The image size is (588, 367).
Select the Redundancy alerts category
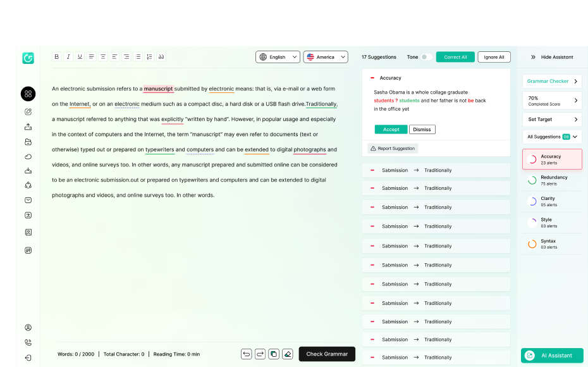click(552, 180)
